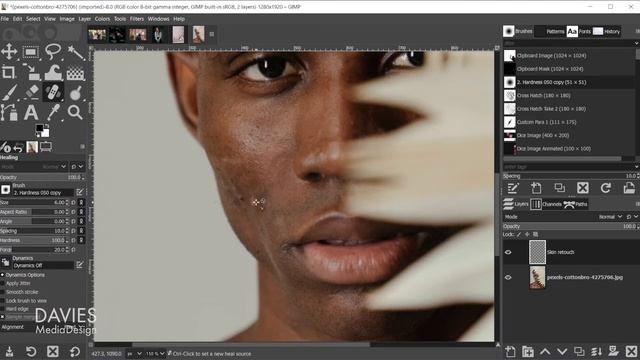
Task: Select the Free Select lasso tool
Action: [x=53, y=52]
